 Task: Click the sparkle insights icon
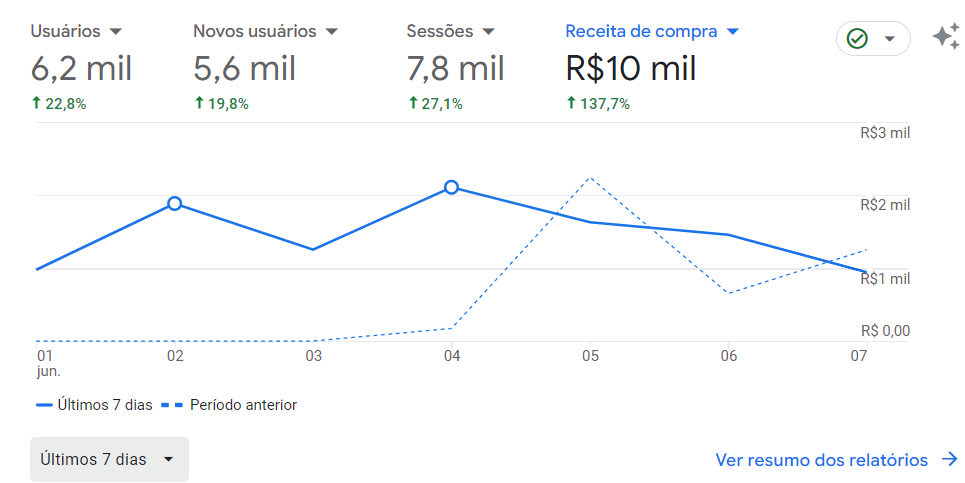[x=945, y=37]
